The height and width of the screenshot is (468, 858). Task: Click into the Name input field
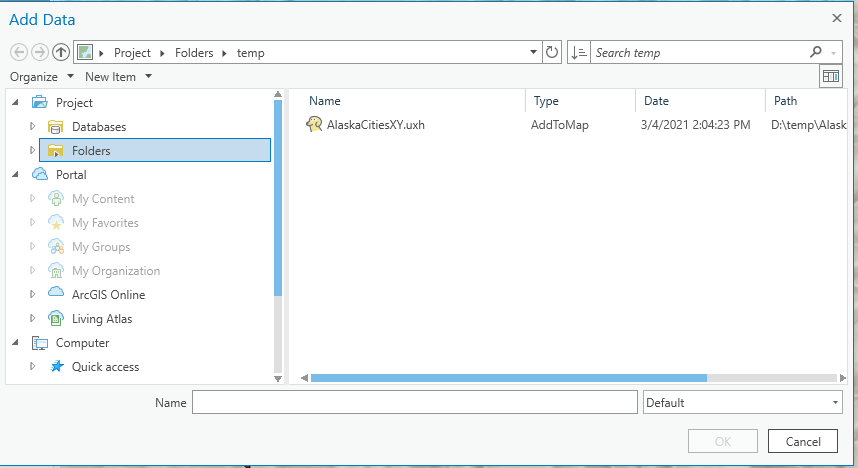tap(415, 402)
